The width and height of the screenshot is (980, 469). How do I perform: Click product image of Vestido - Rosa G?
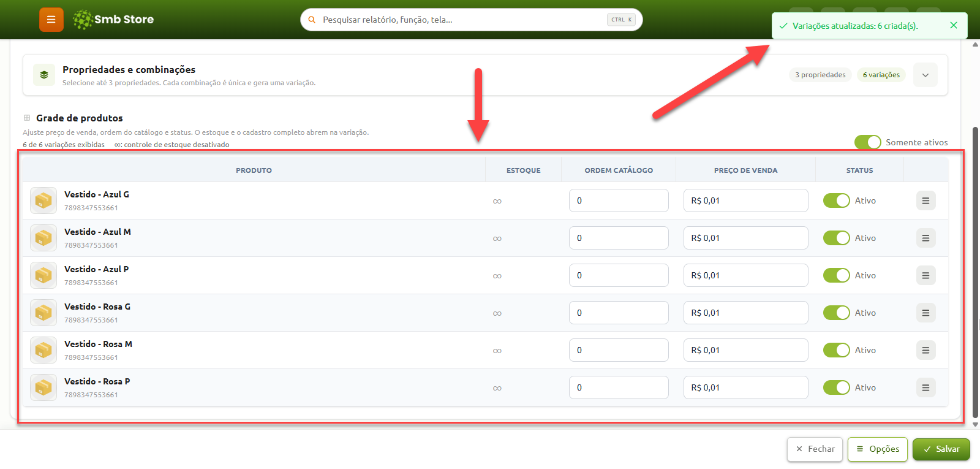tap(43, 313)
